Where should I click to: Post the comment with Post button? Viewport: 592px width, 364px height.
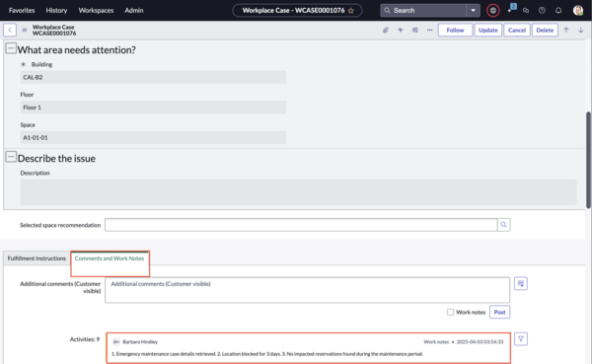point(499,312)
